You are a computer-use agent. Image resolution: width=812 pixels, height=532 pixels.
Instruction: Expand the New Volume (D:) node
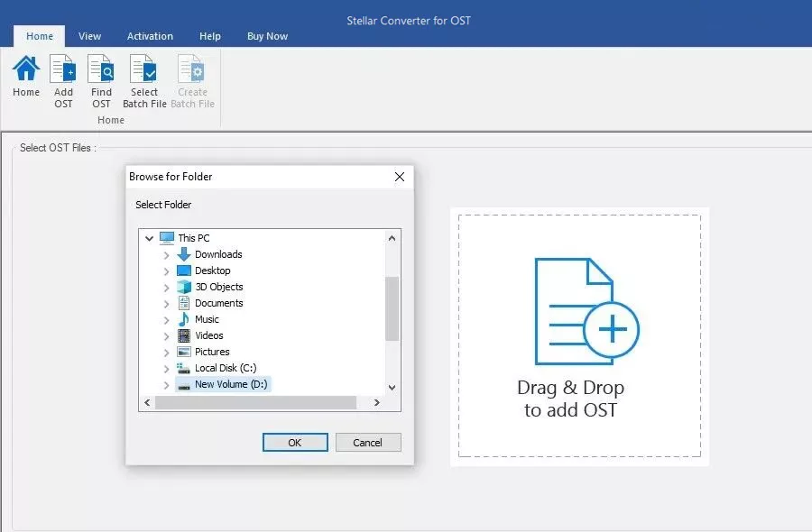tap(166, 385)
